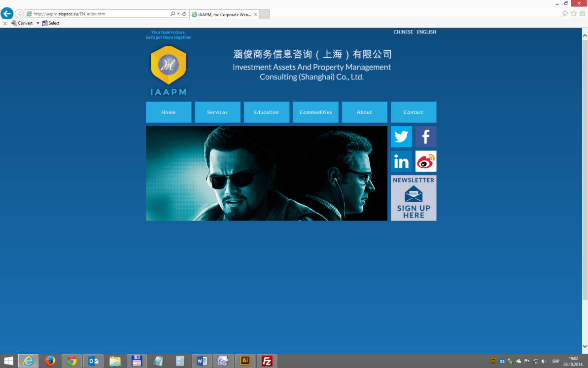The height and width of the screenshot is (368, 588).
Task: Launch FileZilla from the taskbar
Action: pyautogui.click(x=267, y=361)
